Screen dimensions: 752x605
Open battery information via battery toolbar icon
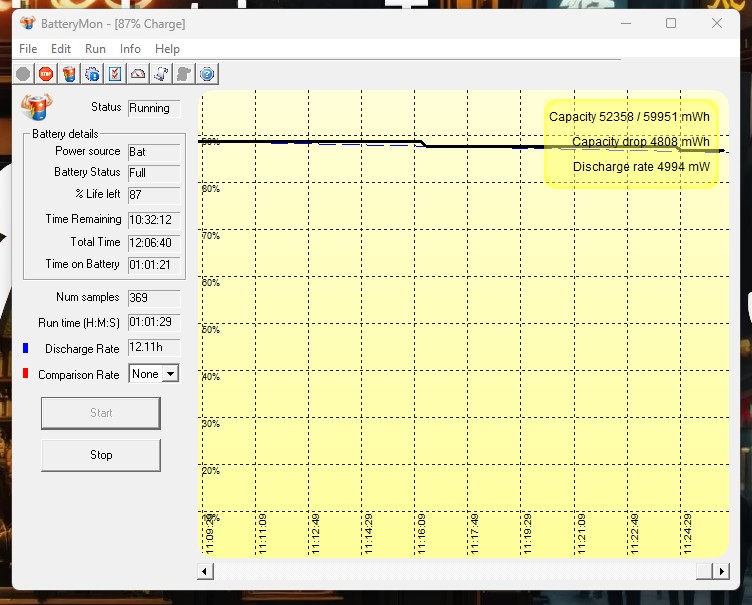[x=69, y=74]
